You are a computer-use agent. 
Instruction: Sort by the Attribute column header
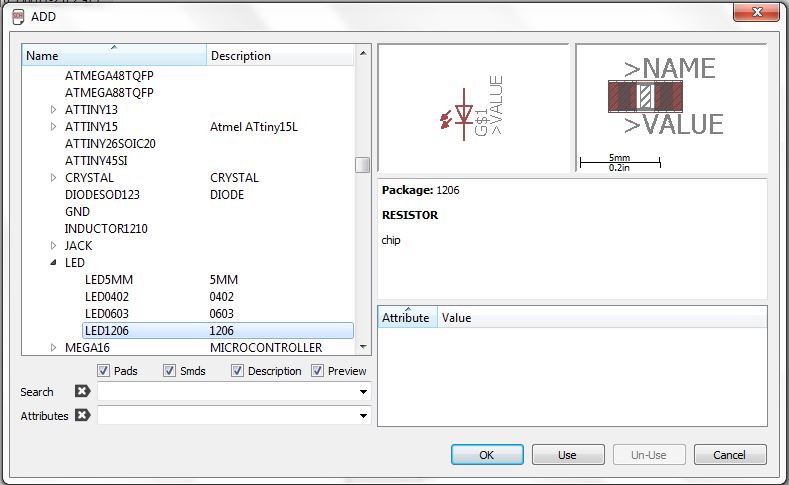coord(408,317)
